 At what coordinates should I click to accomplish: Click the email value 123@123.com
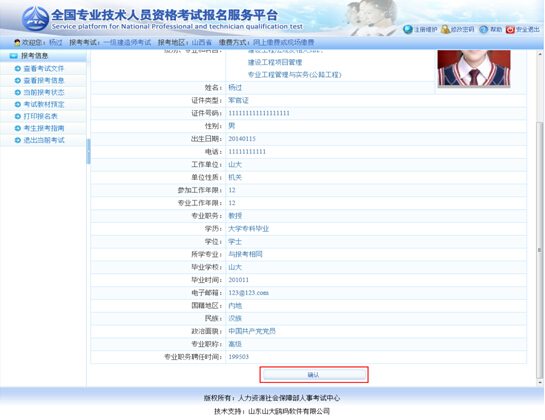tap(249, 293)
